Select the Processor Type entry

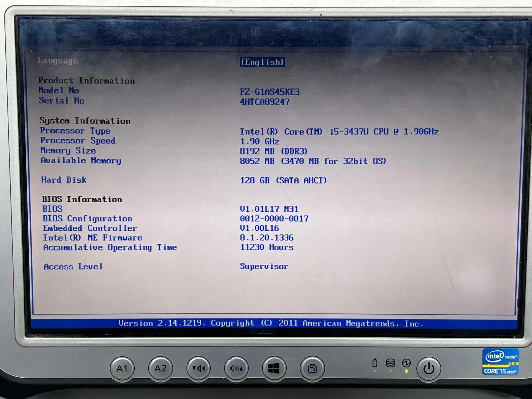pos(75,131)
